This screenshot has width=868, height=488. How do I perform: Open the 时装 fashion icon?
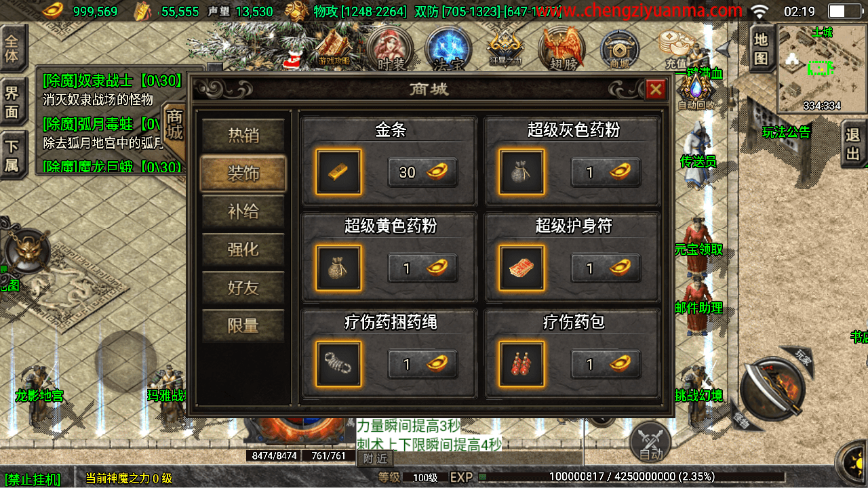pyautogui.click(x=390, y=49)
